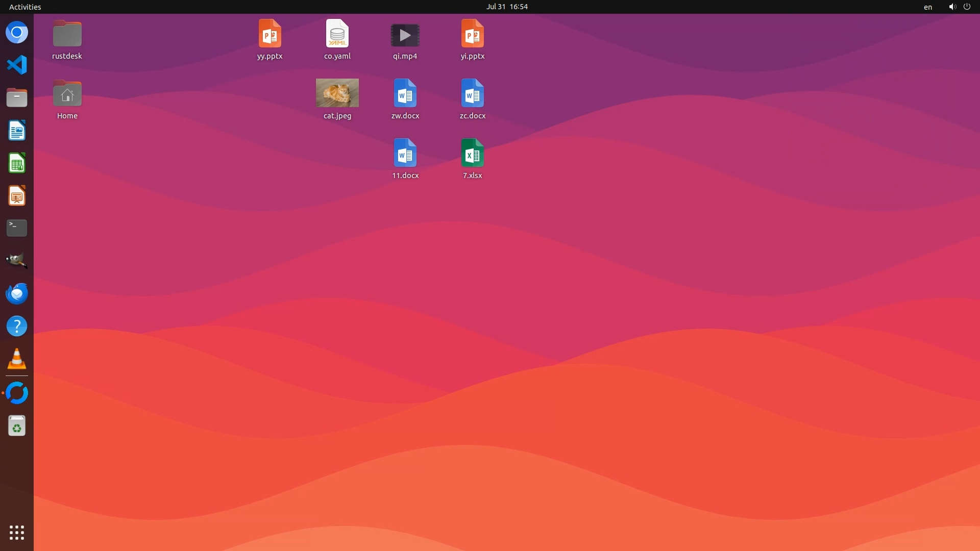
Task: Select the qi.mp4 video file
Action: (405, 35)
